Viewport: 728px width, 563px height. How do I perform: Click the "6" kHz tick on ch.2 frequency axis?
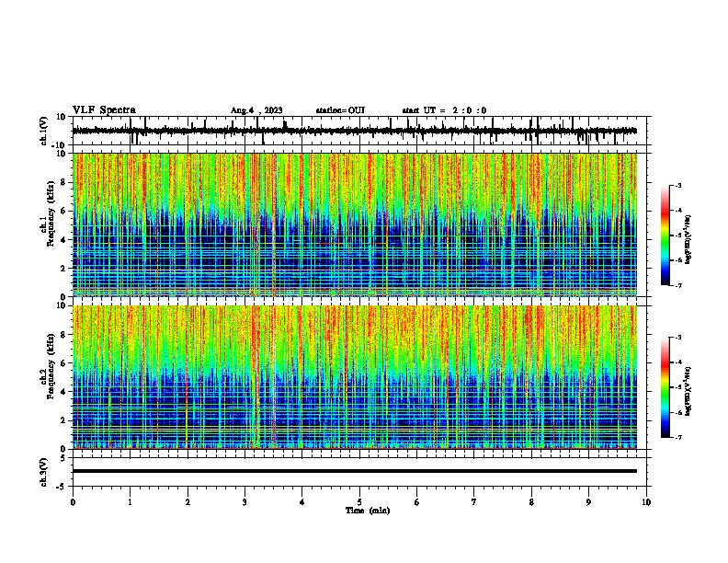coord(64,362)
